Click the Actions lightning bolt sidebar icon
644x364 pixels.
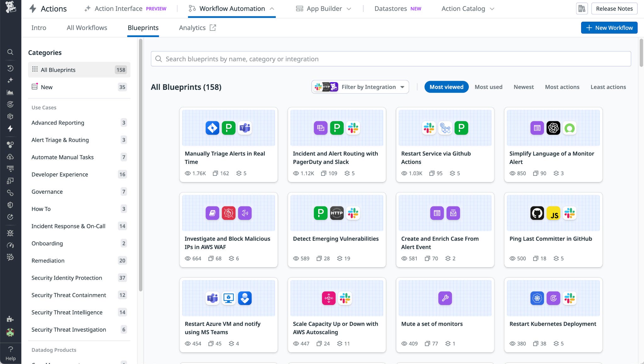tap(10, 129)
